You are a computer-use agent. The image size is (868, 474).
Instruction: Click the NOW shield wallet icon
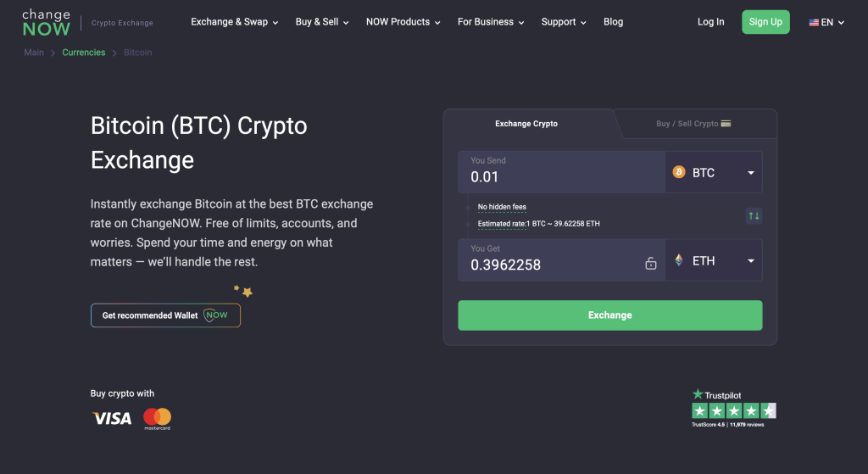[x=216, y=315]
